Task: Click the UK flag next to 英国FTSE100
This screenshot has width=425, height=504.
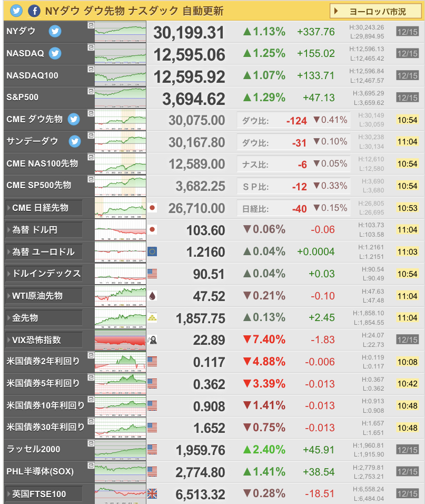Action: click(x=153, y=494)
